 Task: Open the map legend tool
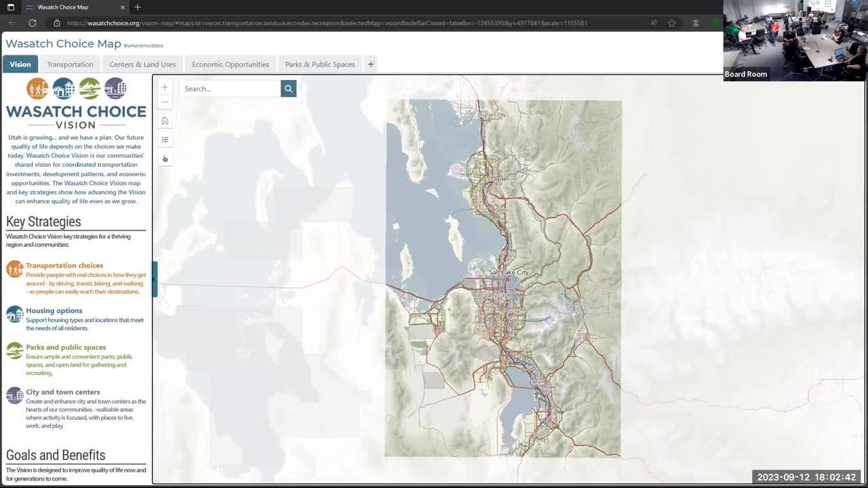[164, 139]
